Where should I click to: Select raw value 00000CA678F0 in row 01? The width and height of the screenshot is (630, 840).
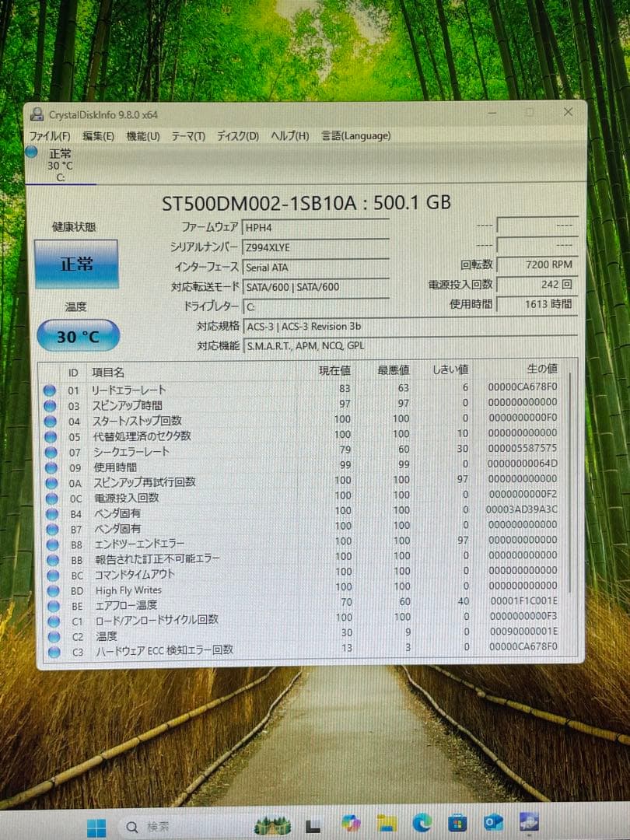tap(523, 387)
